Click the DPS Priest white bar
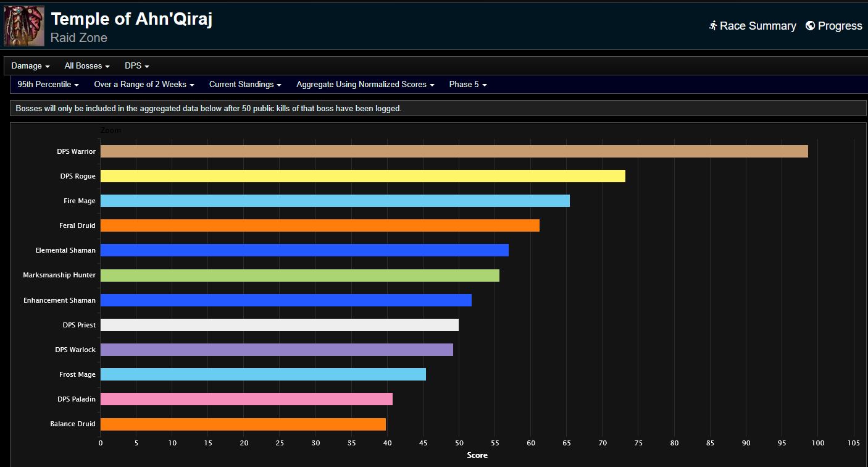The height and width of the screenshot is (467, 868). point(279,325)
